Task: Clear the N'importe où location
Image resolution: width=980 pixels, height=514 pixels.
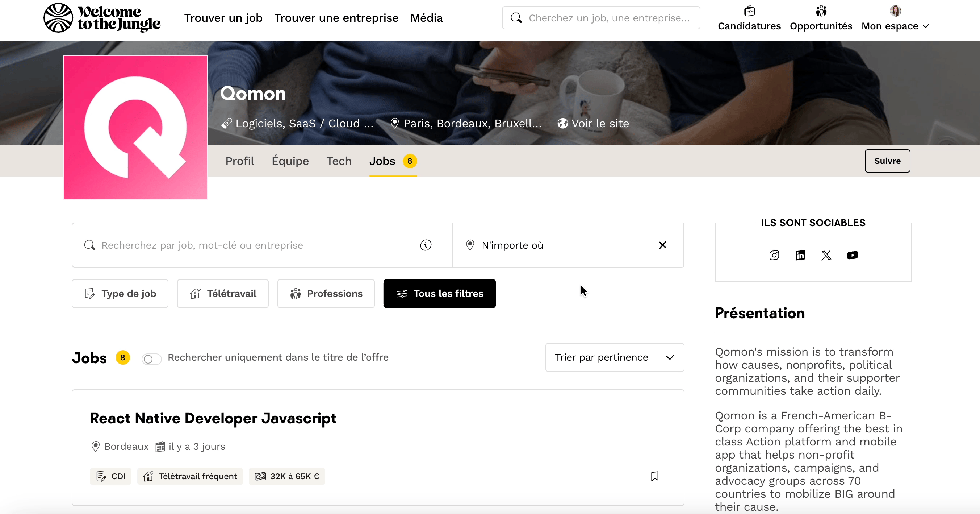Action: point(662,245)
